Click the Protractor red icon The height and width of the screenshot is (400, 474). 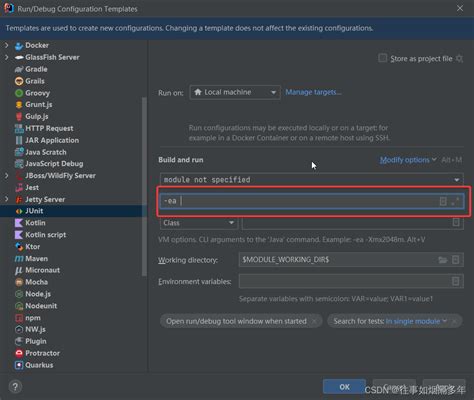[x=19, y=353]
